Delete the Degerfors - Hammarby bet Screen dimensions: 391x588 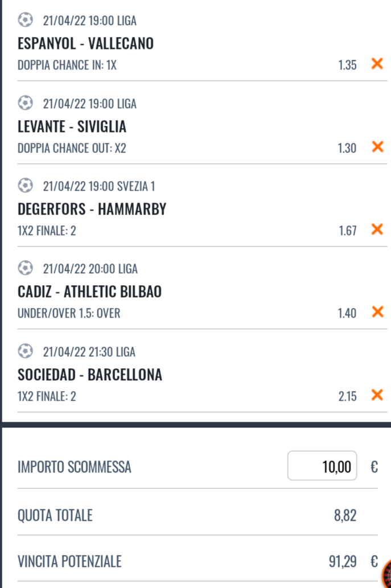click(x=377, y=229)
